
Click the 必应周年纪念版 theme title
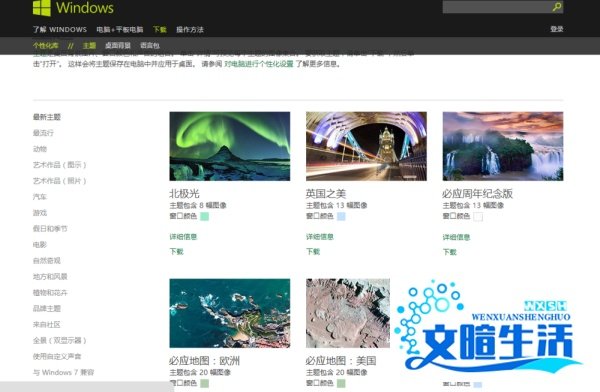(478, 194)
